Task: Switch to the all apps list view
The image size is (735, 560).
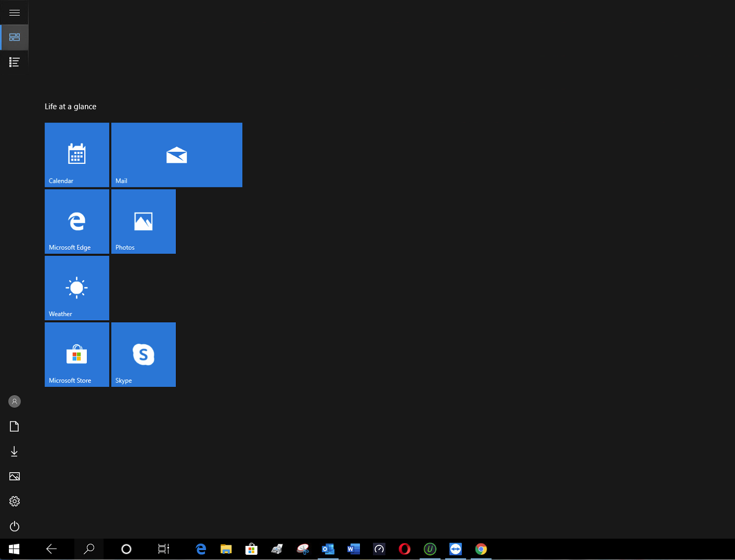Action: [x=14, y=61]
